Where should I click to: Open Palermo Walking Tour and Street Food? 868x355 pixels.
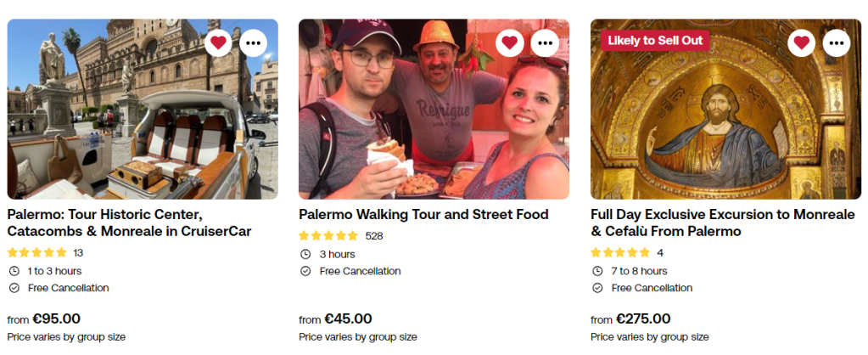pos(423,214)
